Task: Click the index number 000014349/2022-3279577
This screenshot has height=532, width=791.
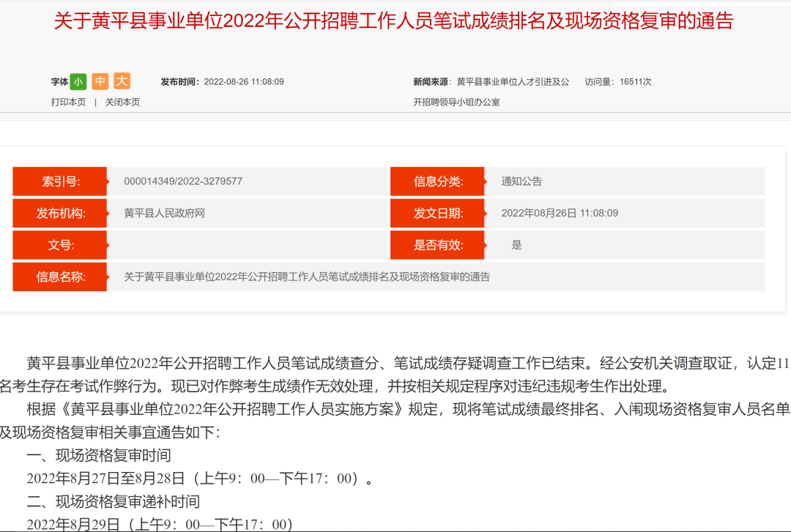Action: pyautogui.click(x=183, y=181)
